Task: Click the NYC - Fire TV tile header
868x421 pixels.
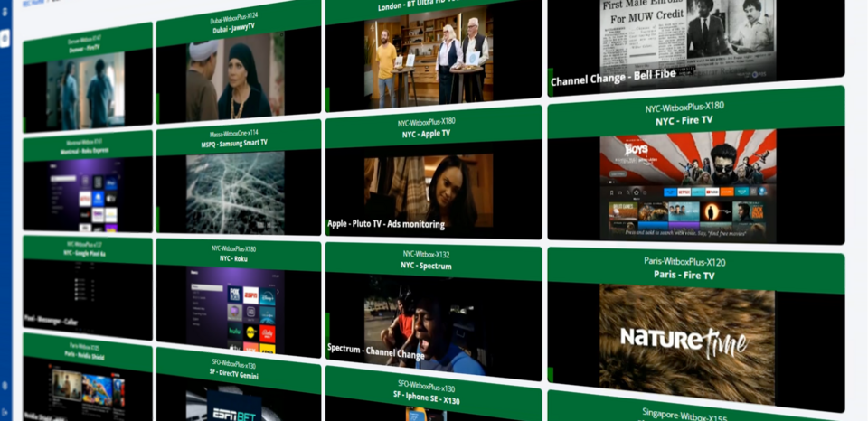Action: pyautogui.click(x=694, y=113)
